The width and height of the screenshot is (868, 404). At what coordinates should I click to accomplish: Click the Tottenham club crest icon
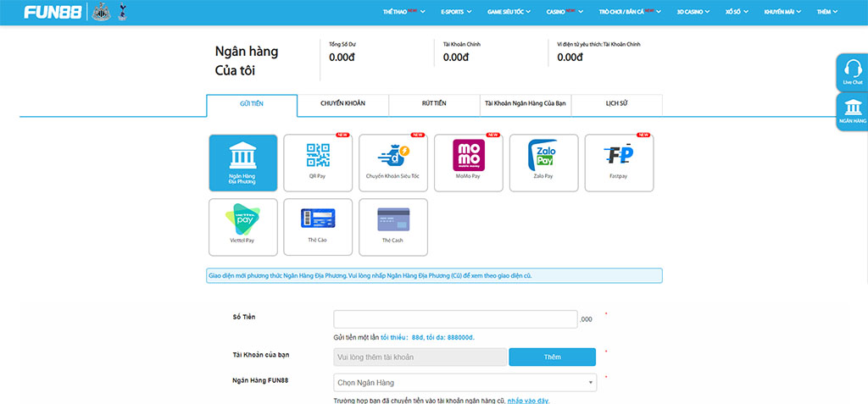[122, 12]
